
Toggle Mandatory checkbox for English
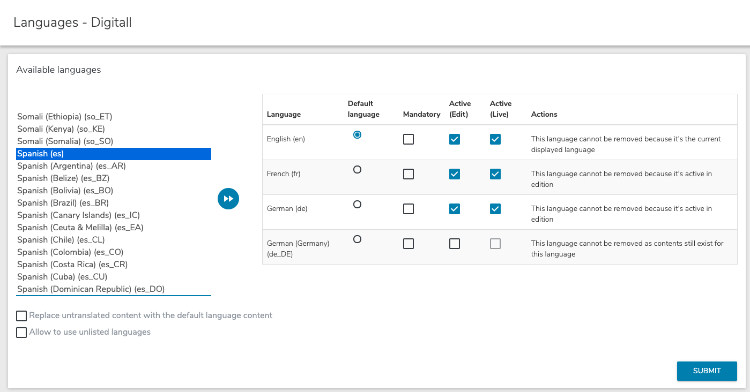pos(408,140)
